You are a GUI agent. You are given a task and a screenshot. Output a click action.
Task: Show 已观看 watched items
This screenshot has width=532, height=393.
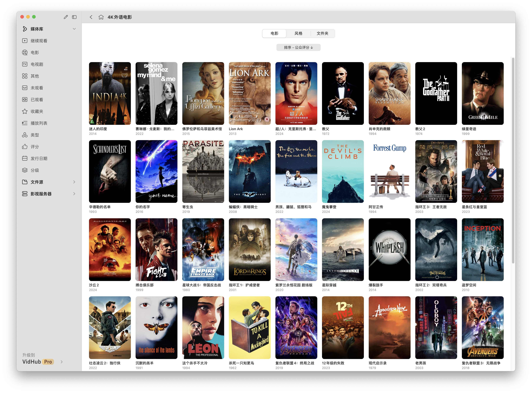coord(37,100)
